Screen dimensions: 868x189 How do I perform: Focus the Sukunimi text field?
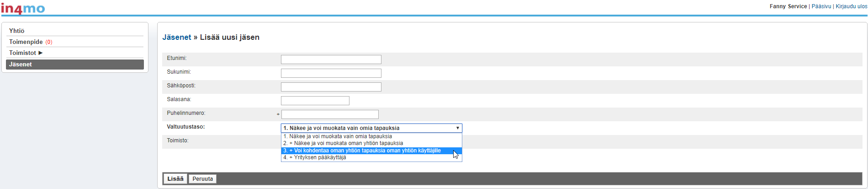coord(331,73)
